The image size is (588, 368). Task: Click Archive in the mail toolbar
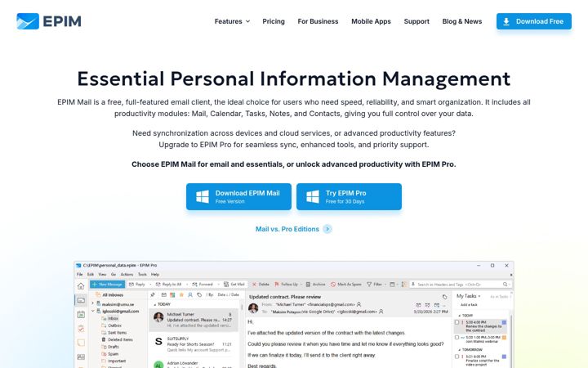tap(315, 285)
